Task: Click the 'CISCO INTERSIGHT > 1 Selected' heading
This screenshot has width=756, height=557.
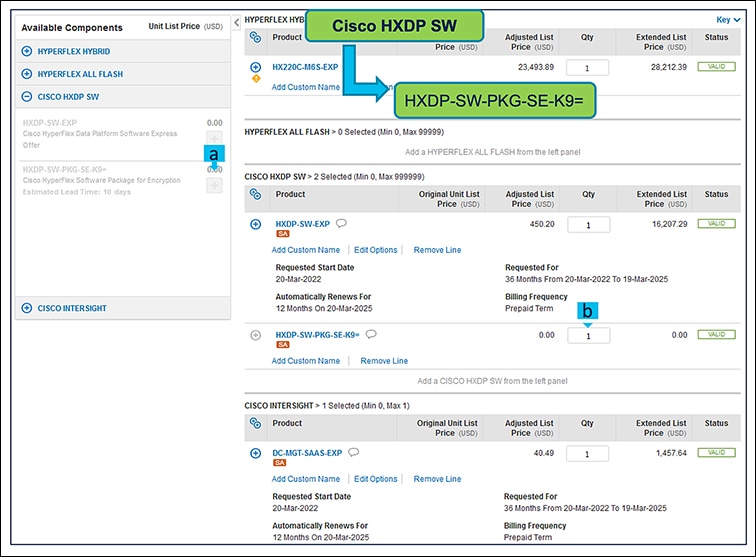Action: point(327,406)
